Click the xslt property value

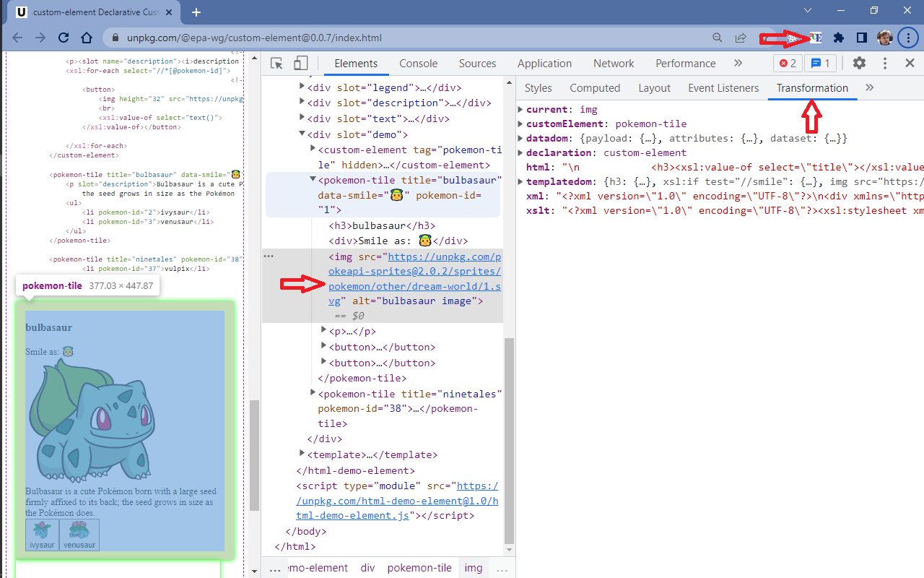click(x=744, y=210)
